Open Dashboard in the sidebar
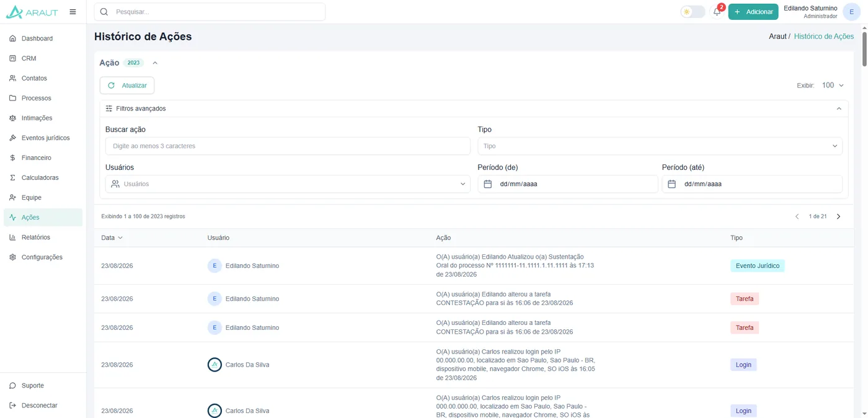The width and height of the screenshot is (868, 418). [43, 38]
